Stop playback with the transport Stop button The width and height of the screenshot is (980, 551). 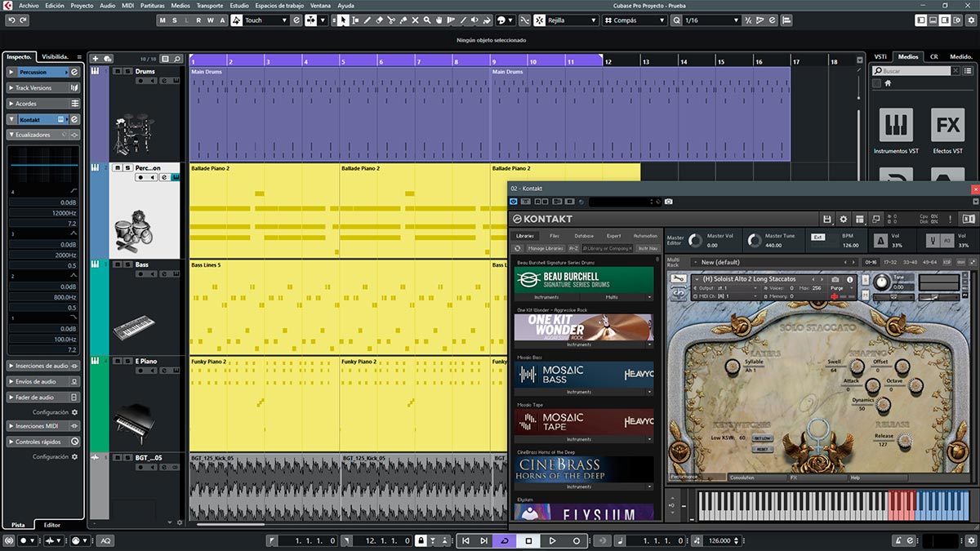point(528,540)
